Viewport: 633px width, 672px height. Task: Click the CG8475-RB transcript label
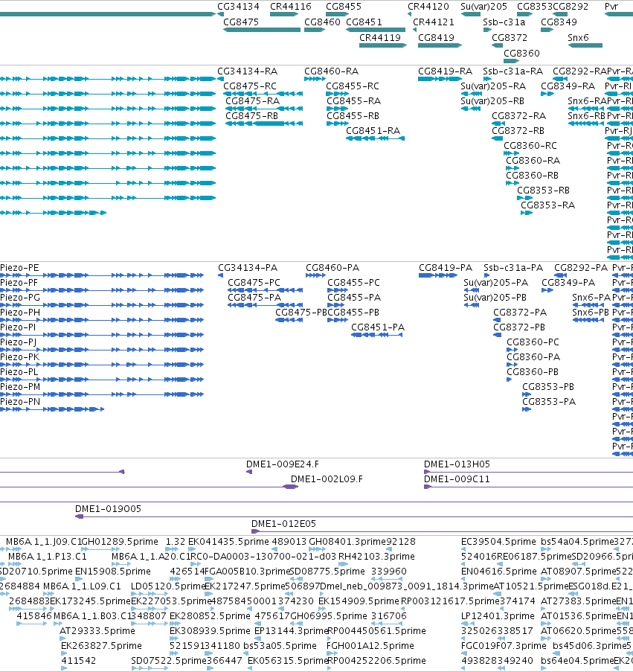(x=252, y=115)
